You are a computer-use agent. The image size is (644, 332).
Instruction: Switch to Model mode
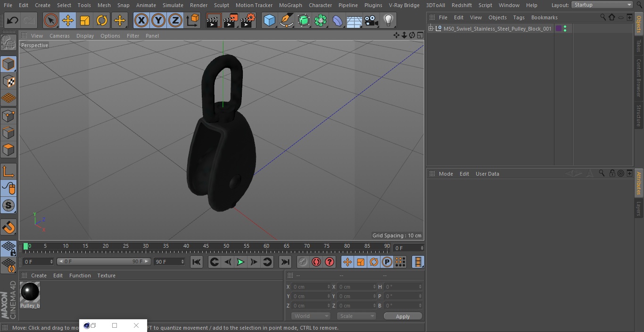[x=8, y=64]
